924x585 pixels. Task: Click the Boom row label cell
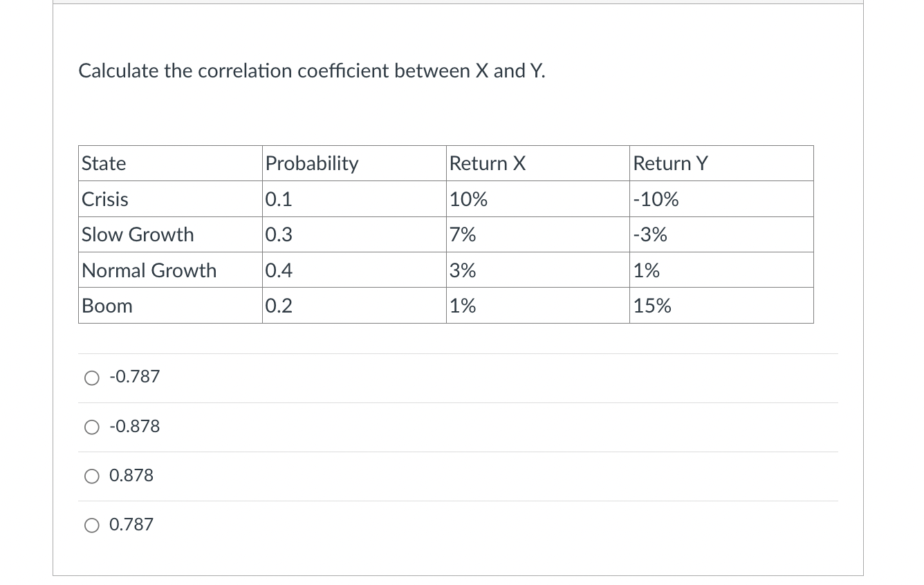point(170,306)
